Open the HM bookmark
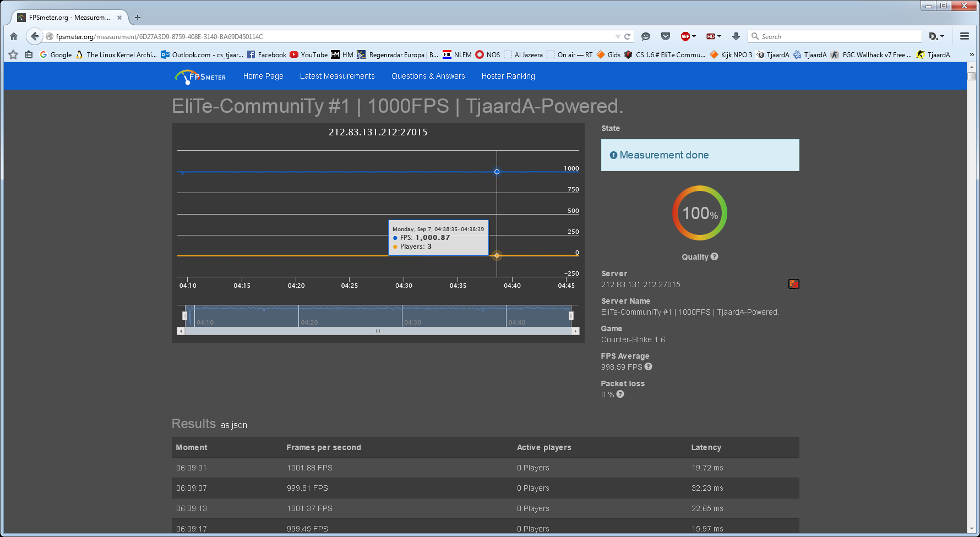This screenshot has width=980, height=537. tap(342, 54)
